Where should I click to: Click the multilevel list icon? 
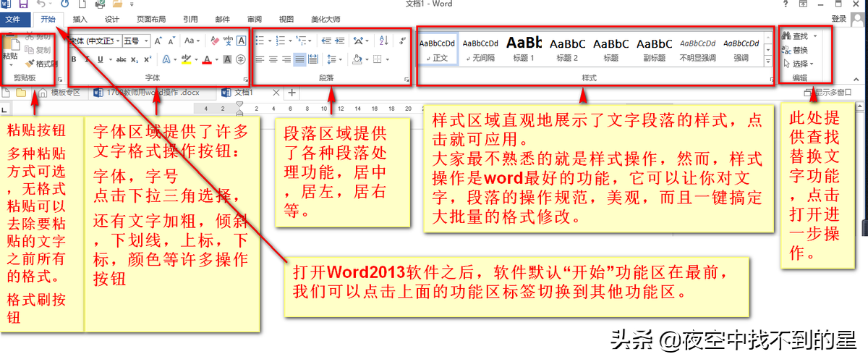click(x=300, y=41)
